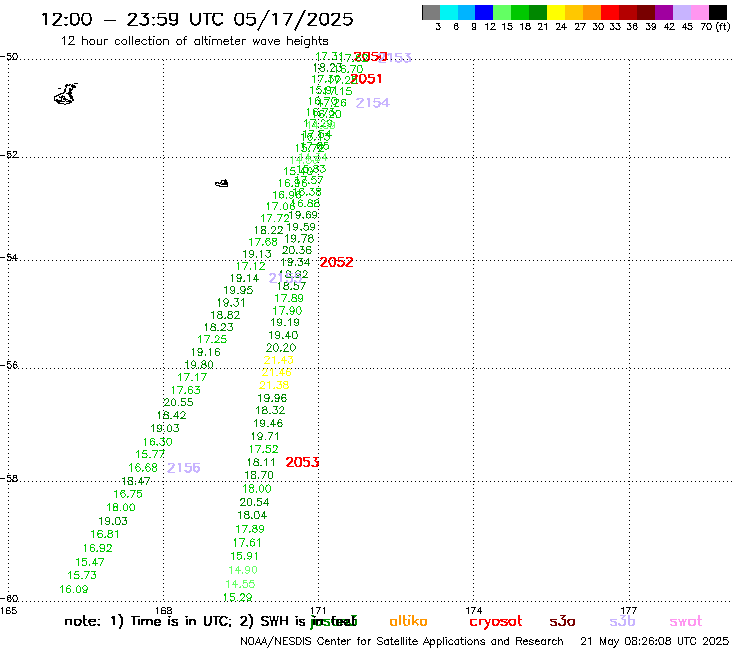Viewport: 740px width, 650px height.
Task: Click the wave height value 15.77
Action: [150, 455]
